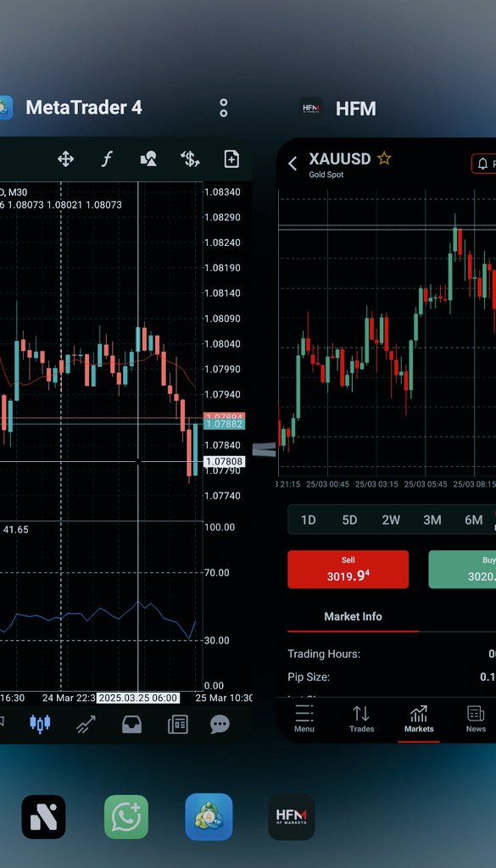Open the HFM Menu navigation item
Screen dimensions: 496x868
(x=304, y=718)
